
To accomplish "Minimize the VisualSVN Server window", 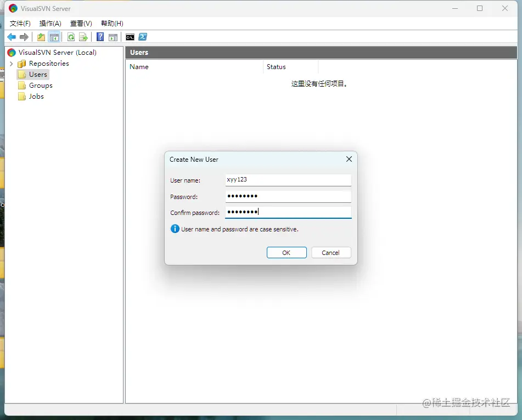I will (455, 8).
